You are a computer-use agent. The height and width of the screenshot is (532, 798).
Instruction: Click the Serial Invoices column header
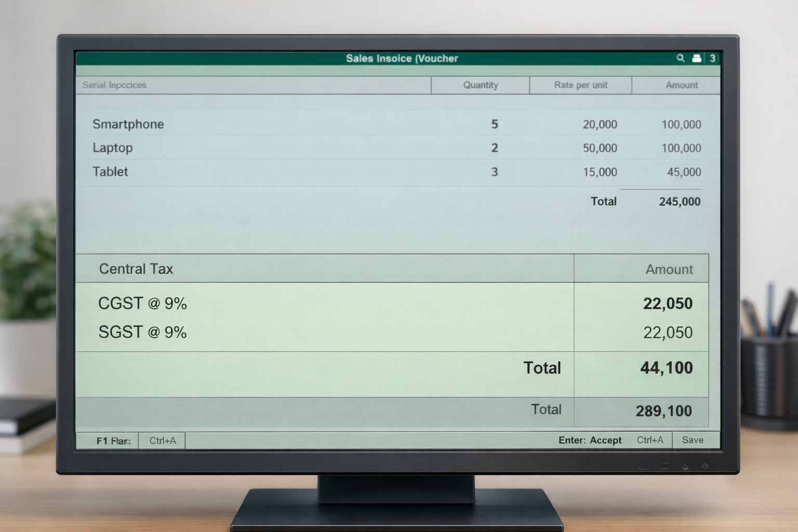(x=114, y=85)
